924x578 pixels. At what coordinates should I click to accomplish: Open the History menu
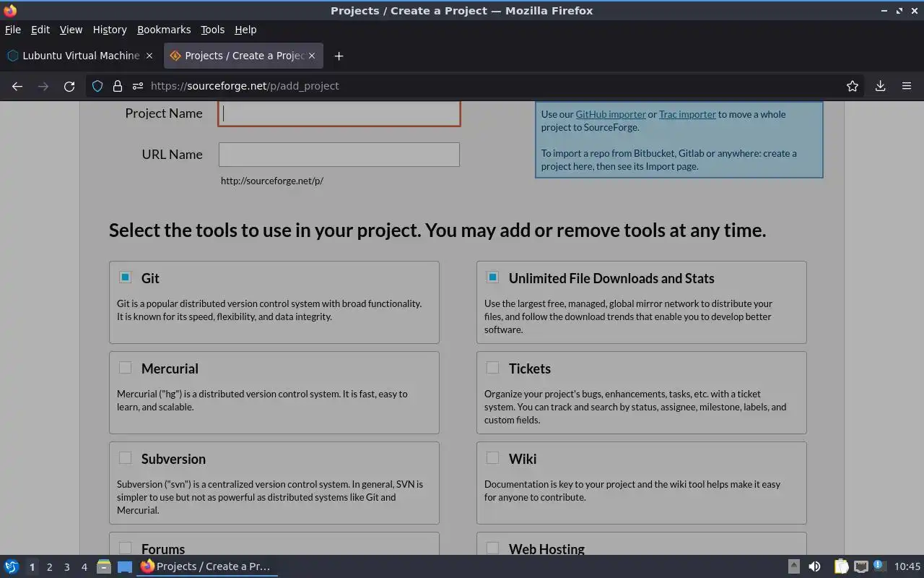(x=110, y=30)
